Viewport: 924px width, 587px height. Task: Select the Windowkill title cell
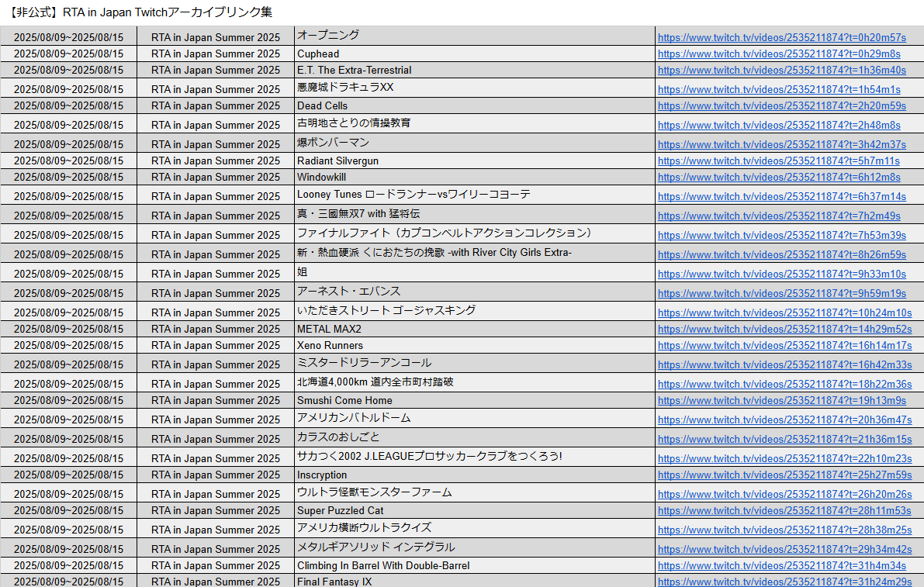tap(474, 178)
